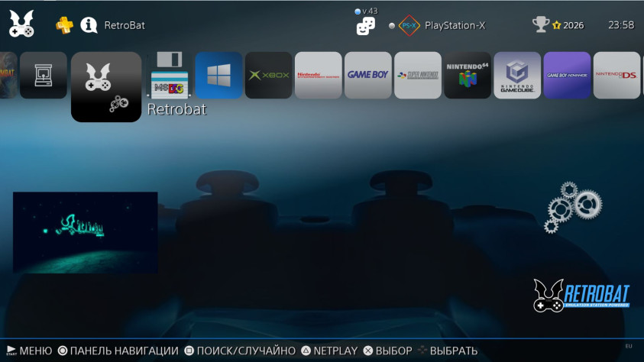Image resolution: width=644 pixels, height=362 pixels.
Task: Select the Game Boy Advance tile
Action: [x=567, y=75]
